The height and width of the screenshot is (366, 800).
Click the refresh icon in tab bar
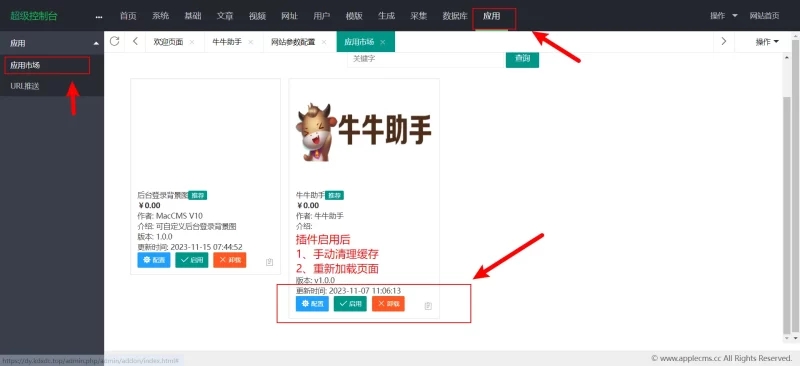coord(114,41)
